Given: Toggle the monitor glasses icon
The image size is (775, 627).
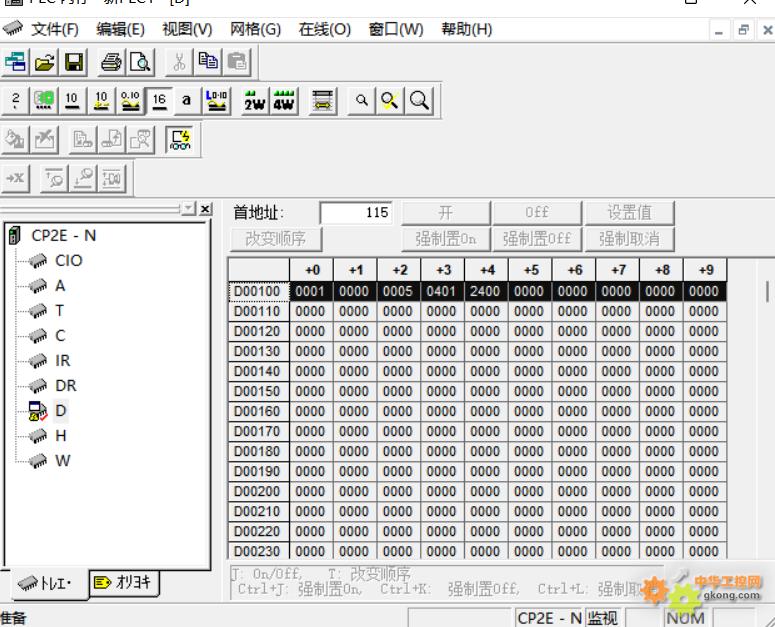Looking at the screenshot, I should point(180,140).
